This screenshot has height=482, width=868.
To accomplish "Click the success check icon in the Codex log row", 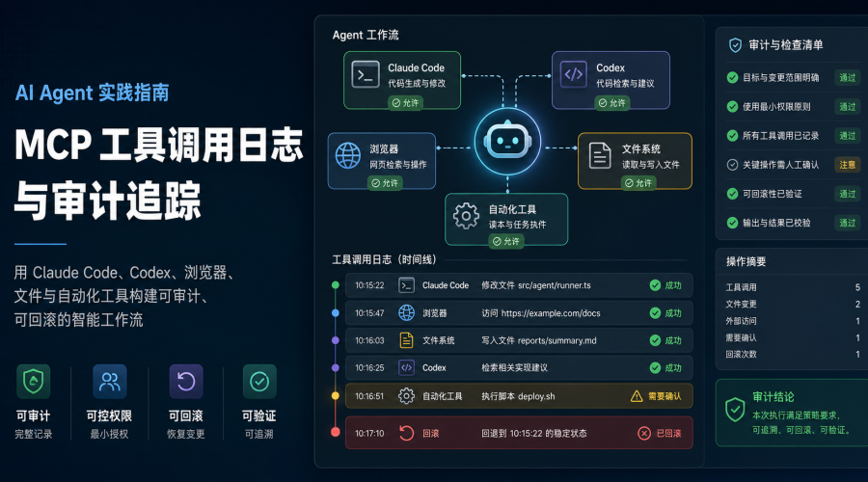I will 655,368.
